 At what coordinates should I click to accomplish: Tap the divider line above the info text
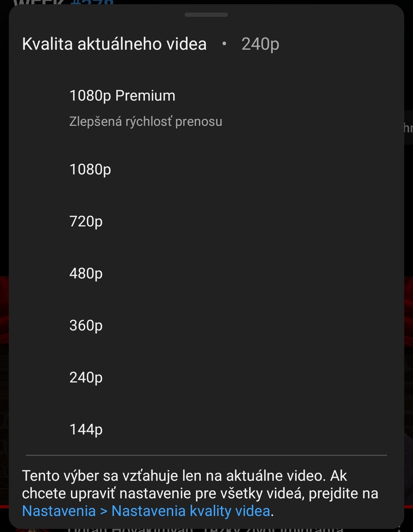pyautogui.click(x=206, y=455)
